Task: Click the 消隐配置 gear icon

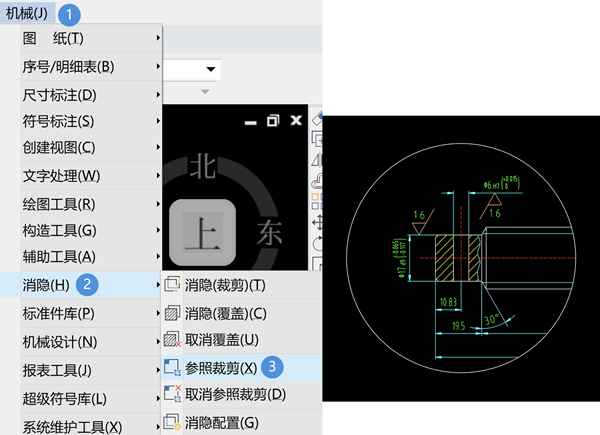Action: 172,422
